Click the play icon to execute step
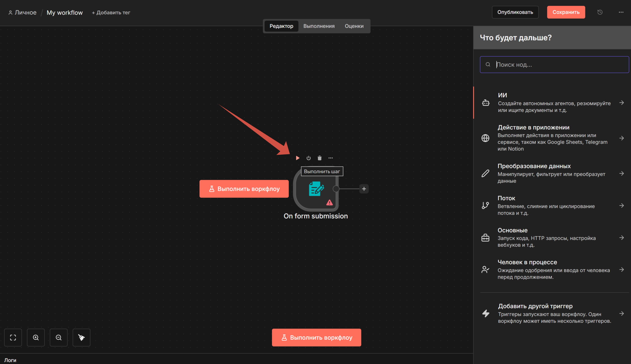Screen dimensions: 631x364 (x=298, y=158)
